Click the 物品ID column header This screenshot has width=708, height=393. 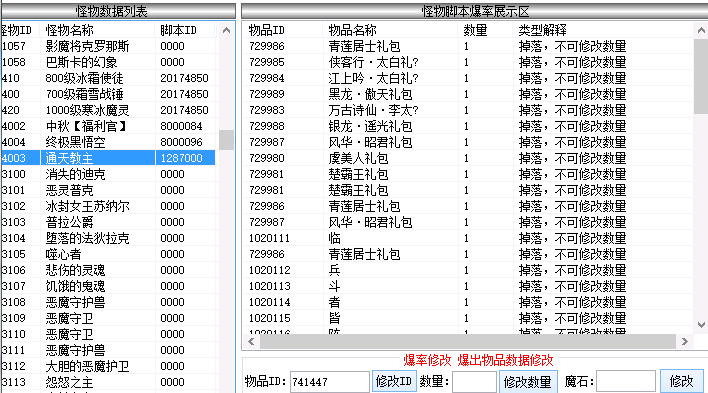283,30
